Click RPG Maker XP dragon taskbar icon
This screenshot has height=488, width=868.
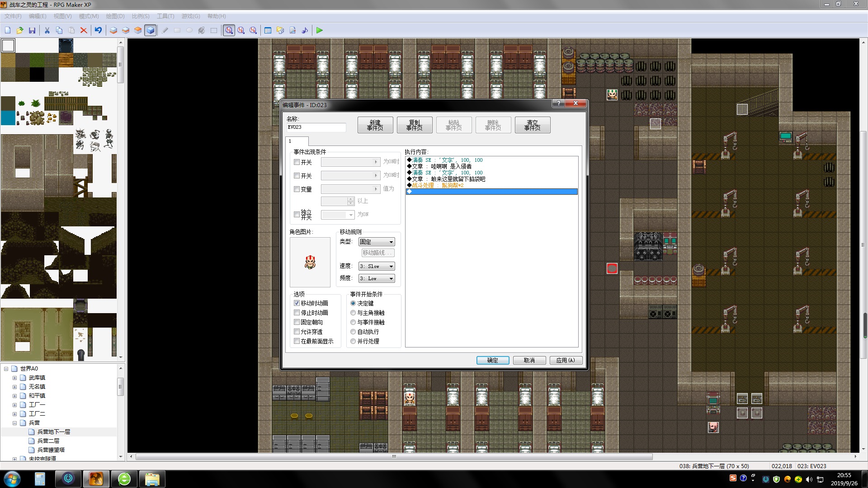click(96, 479)
